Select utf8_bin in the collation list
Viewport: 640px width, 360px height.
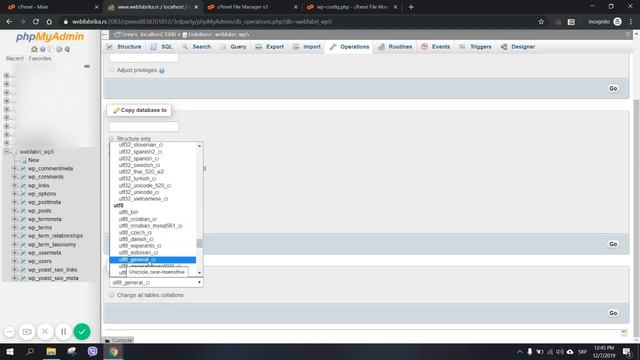point(153,212)
